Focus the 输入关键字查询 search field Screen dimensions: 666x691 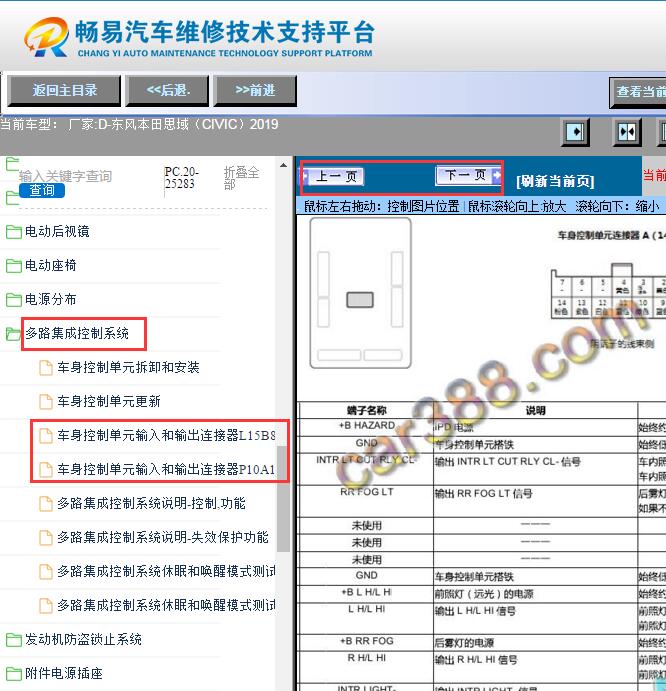click(65, 176)
